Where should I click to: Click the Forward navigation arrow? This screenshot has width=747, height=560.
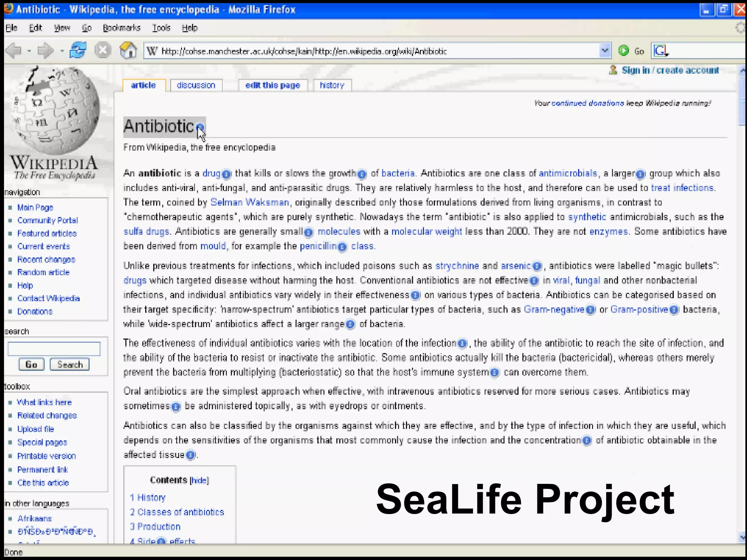click(46, 50)
